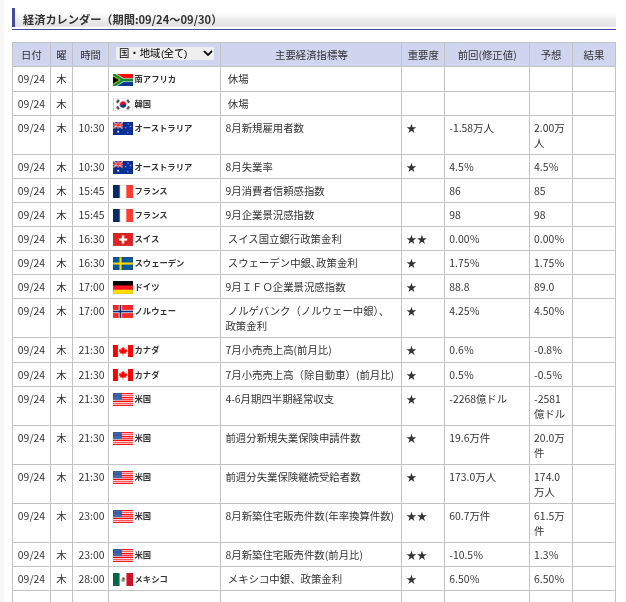
Task: Select the 9月ＩＦＯ企業景況感指数 indicator
Action: pos(285,287)
